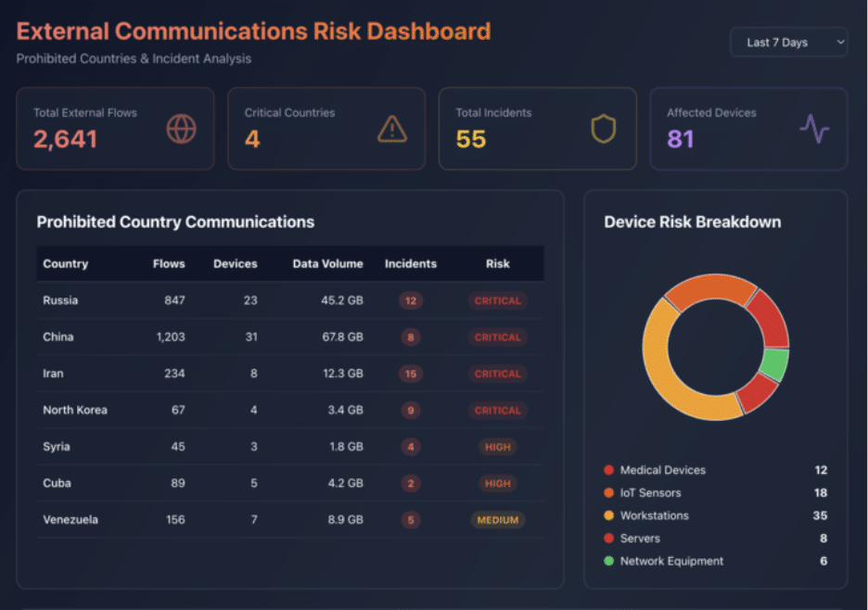868x610 pixels.
Task: Toggle the IoT Sensors legend item
Action: tap(650, 493)
